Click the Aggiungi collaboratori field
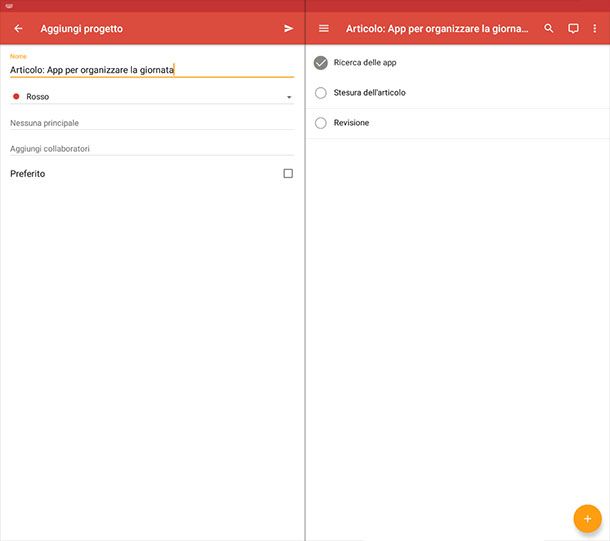 (x=150, y=149)
